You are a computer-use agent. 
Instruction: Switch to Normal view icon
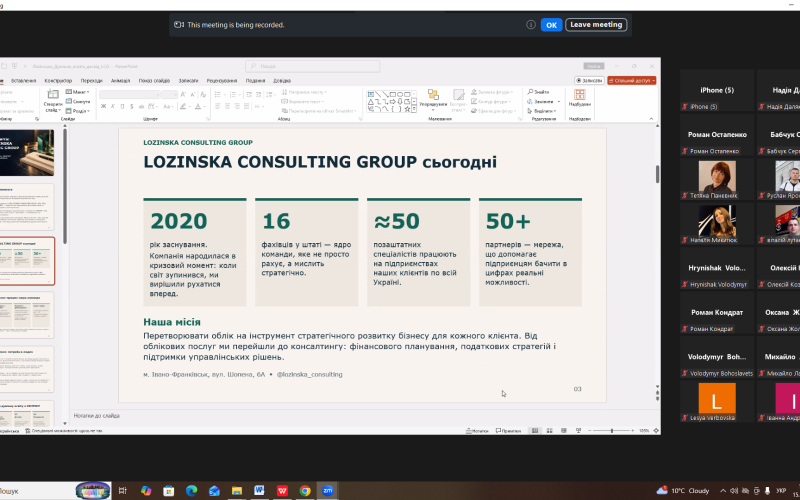point(535,431)
